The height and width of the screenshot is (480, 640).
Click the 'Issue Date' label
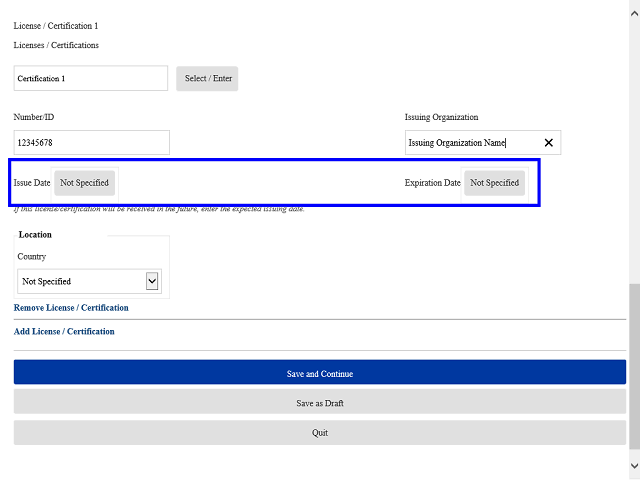32,183
